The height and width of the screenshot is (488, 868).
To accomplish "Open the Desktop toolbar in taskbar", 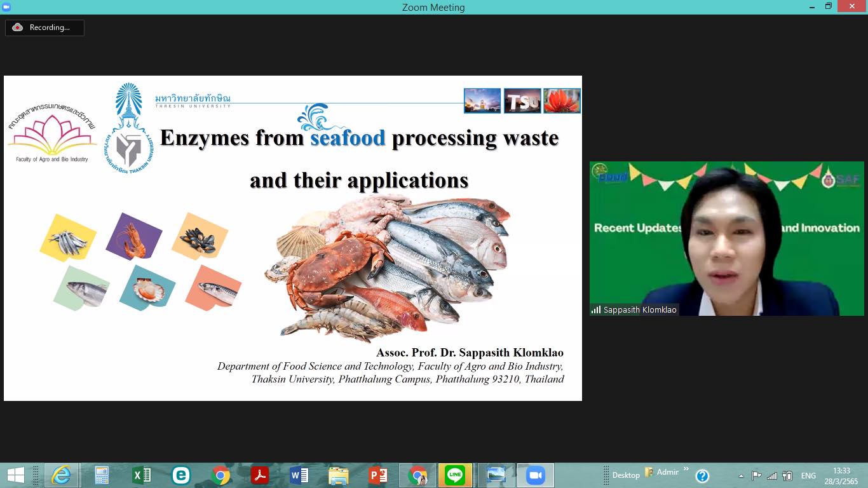I will 626,475.
